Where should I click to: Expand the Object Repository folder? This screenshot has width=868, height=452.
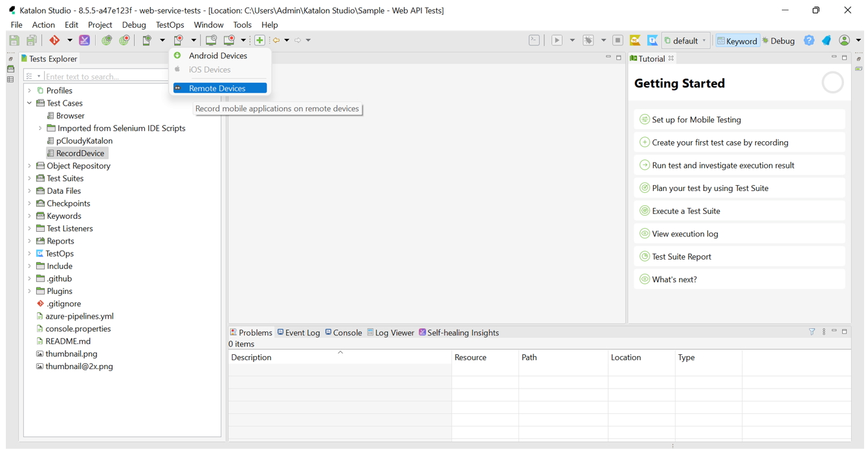coord(30,166)
